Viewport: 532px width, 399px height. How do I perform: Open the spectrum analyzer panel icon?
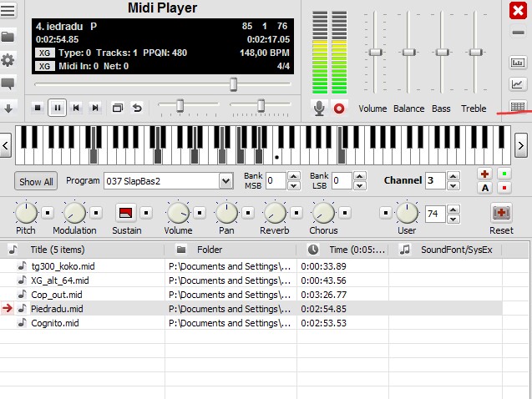point(518,63)
